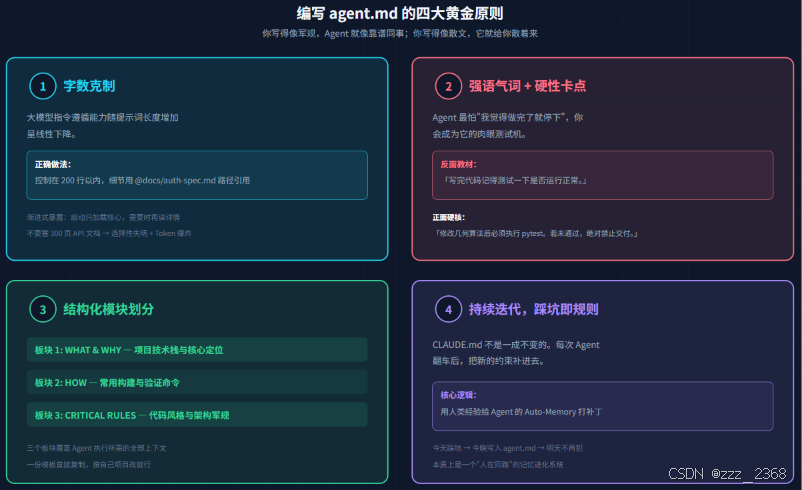Image resolution: width=802 pixels, height=490 pixels.
Task: Click the quote 写完代码记得测试一下是否运行正常
Action: [x=514, y=180]
